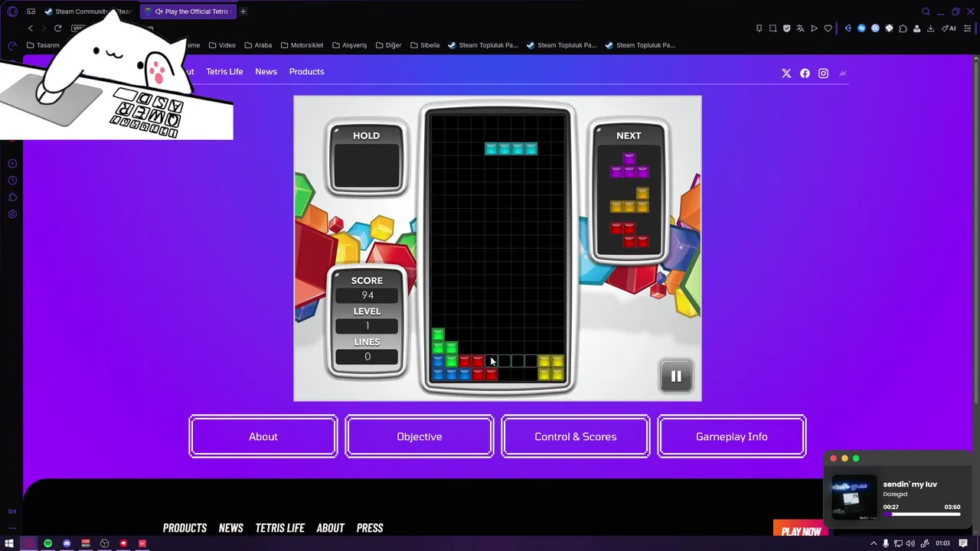Click the TETRIS LIFE footer link

tap(279, 528)
